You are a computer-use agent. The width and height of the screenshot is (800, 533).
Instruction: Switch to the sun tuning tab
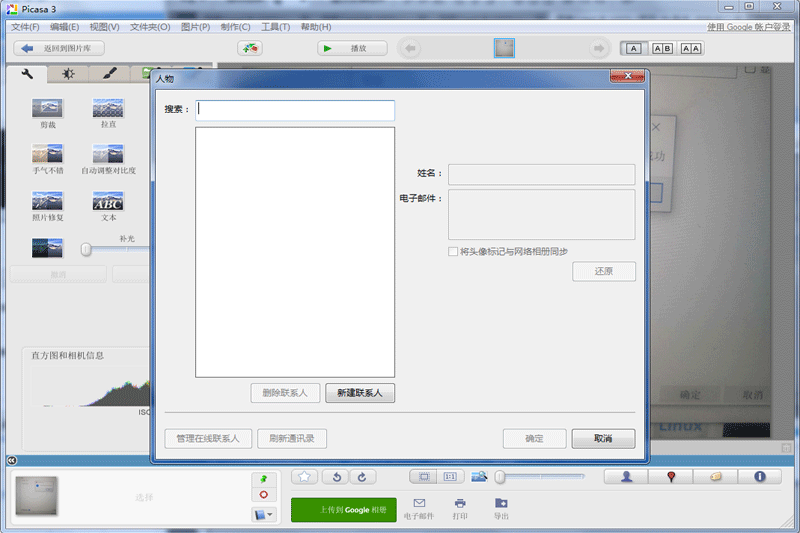point(68,74)
